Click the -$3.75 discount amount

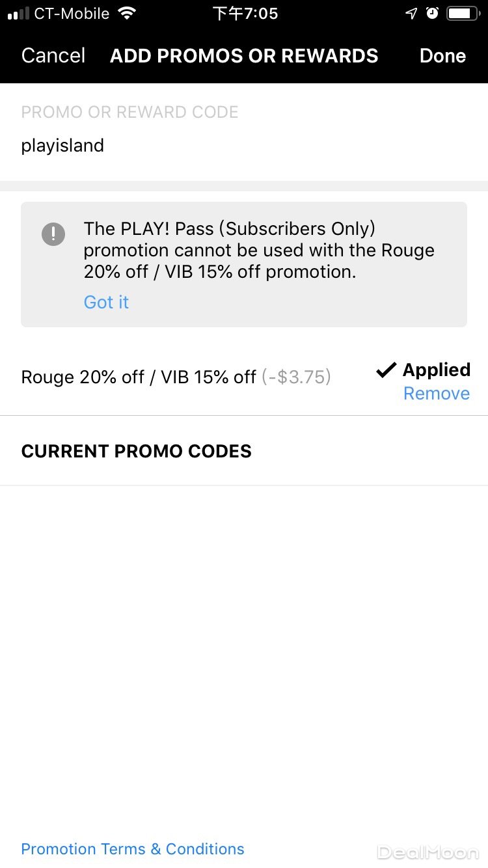[297, 377]
